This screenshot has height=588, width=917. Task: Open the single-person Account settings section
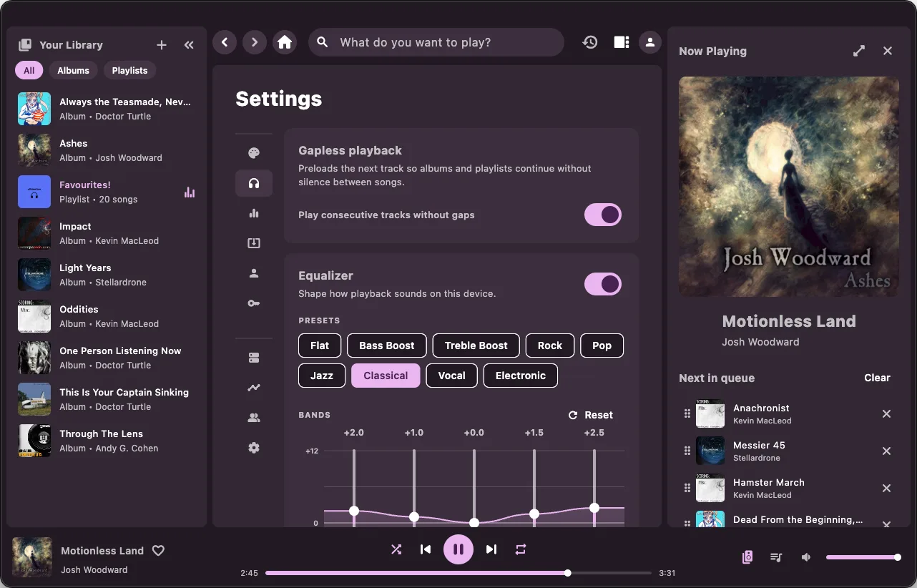pyautogui.click(x=253, y=273)
